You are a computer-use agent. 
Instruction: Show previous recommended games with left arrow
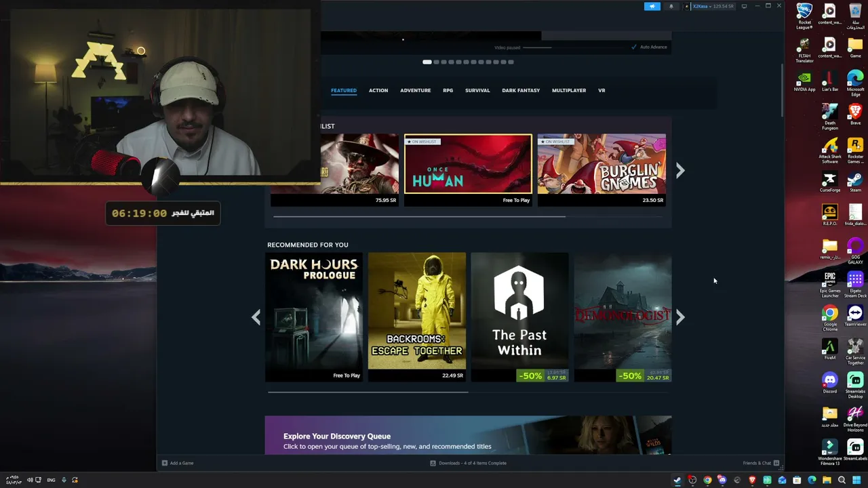(256, 317)
